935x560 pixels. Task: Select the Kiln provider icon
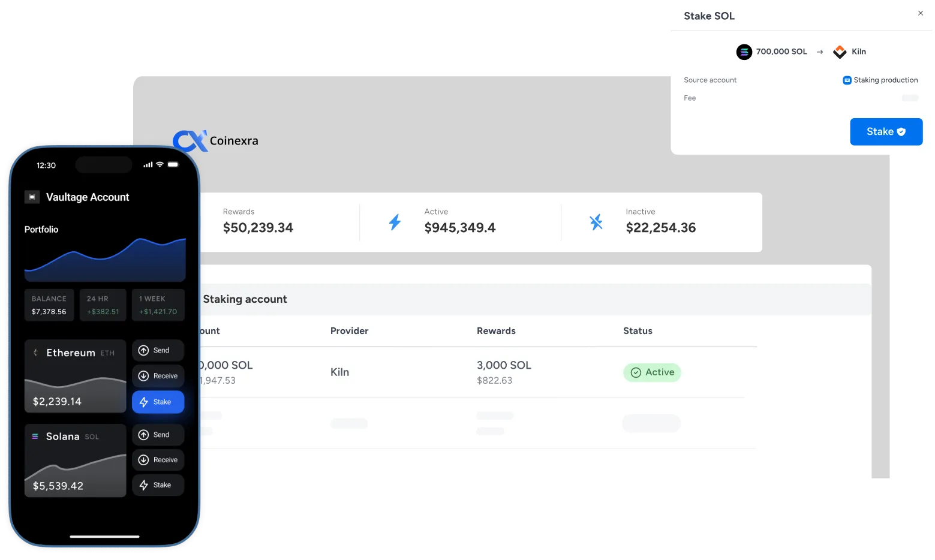[839, 52]
